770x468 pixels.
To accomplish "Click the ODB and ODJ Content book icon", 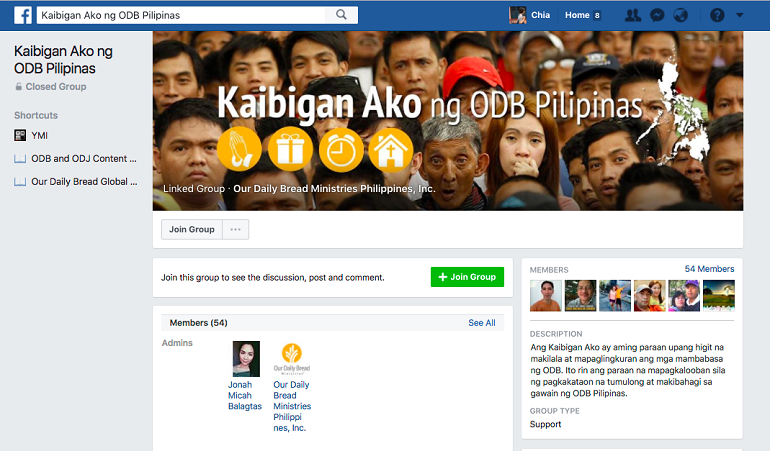I will pos(20,159).
